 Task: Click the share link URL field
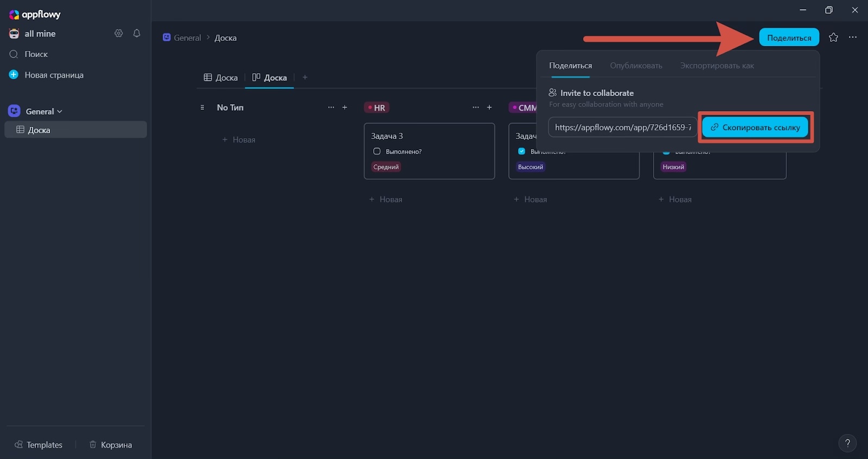pyautogui.click(x=622, y=127)
